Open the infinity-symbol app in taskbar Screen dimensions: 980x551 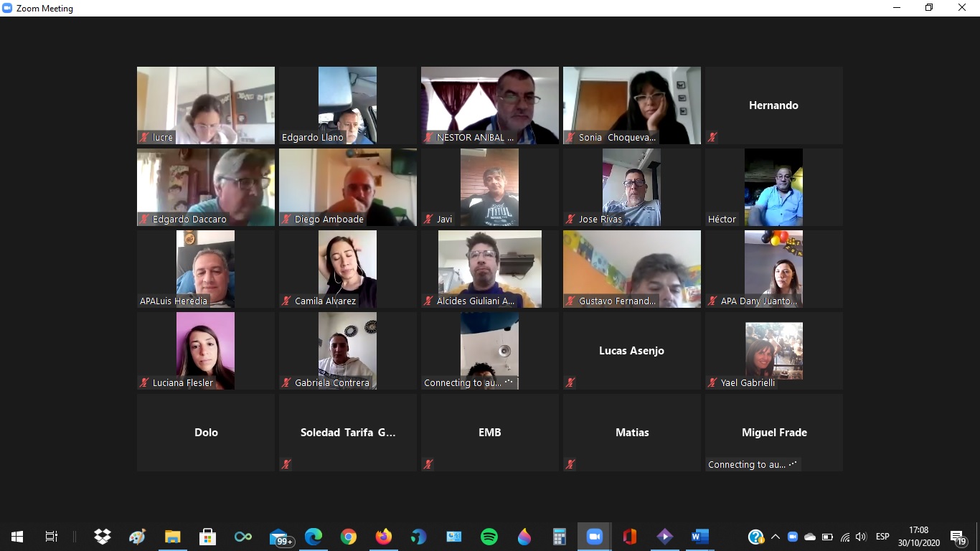click(x=242, y=537)
